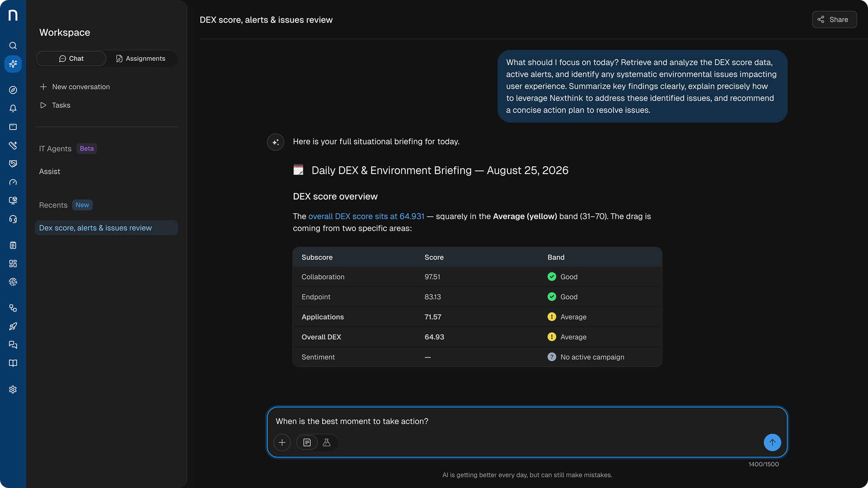Screen dimensions: 868x488
Task: Open the bell alerts icon in the sidebar
Action: (13, 108)
